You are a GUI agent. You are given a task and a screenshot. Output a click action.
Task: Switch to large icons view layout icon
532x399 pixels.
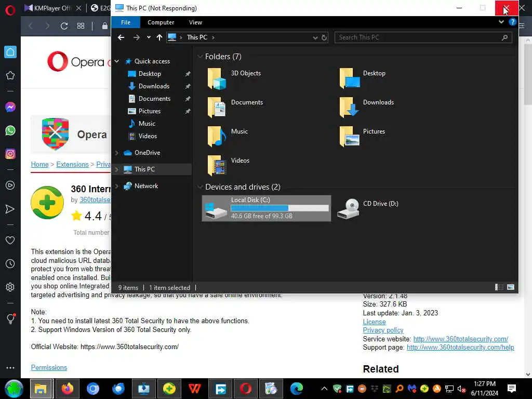pyautogui.click(x=511, y=287)
